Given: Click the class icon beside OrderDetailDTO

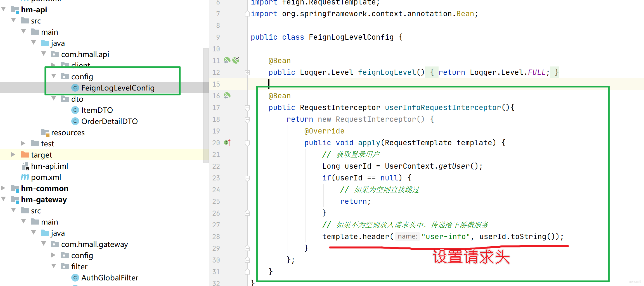Looking at the screenshot, I should click(x=75, y=121).
